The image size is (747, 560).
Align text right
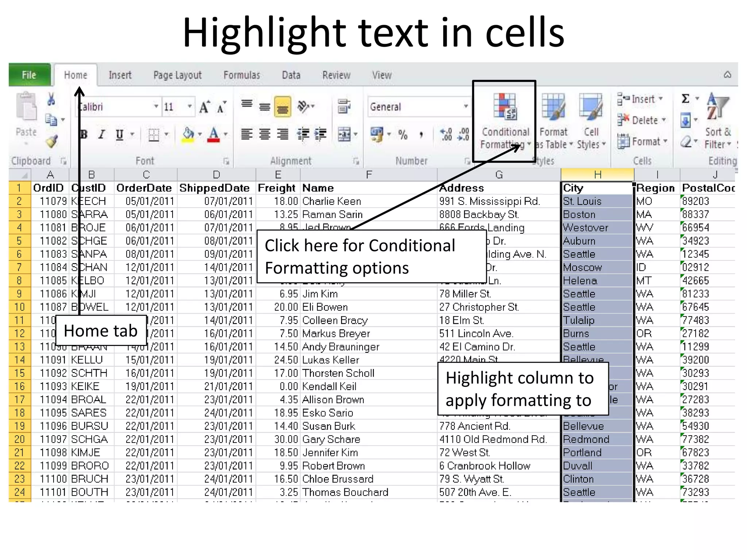click(x=283, y=135)
